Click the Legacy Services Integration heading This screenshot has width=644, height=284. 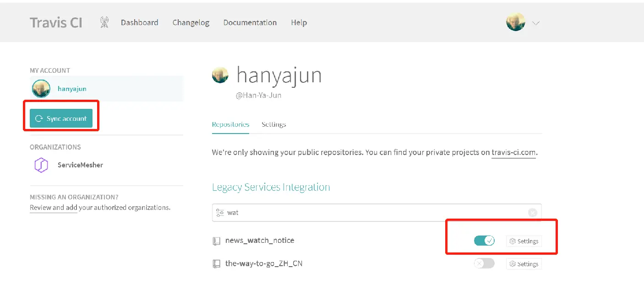271,188
